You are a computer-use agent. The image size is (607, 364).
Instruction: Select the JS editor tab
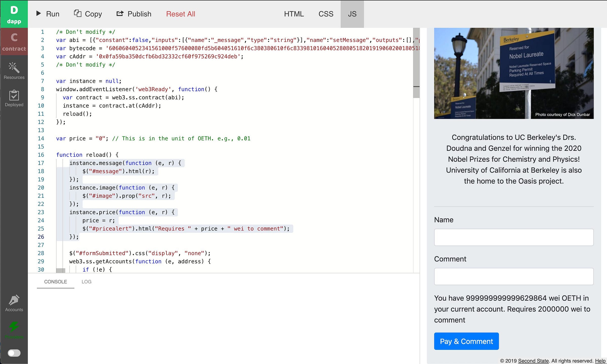pos(352,14)
